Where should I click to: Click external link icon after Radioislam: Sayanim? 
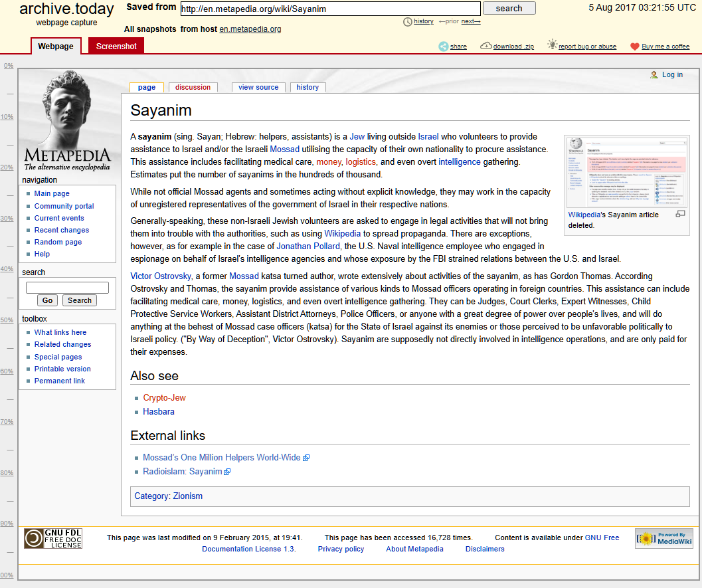(227, 472)
